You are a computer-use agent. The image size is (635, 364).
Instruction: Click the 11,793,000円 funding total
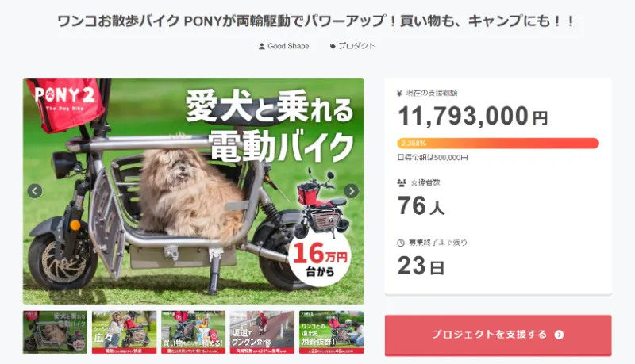coord(472,117)
